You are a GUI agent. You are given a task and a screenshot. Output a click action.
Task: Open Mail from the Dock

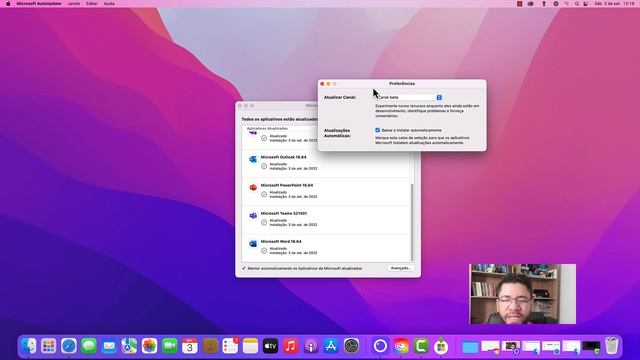[109, 346]
